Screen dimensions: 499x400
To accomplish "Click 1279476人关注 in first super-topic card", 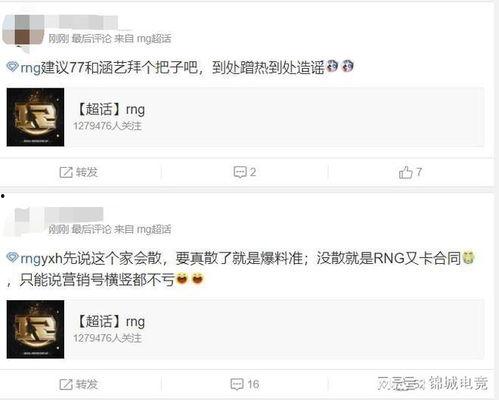I will pyautogui.click(x=107, y=126).
